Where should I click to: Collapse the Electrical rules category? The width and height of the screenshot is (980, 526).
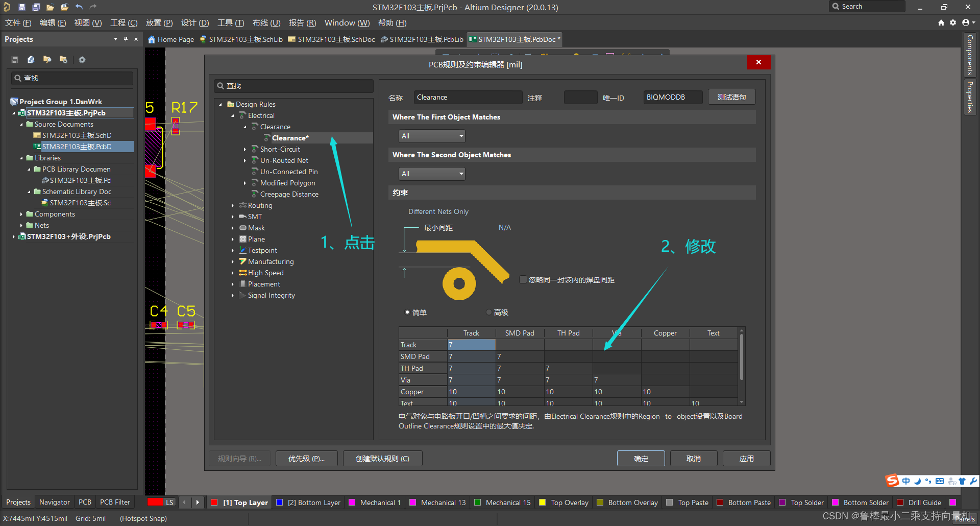click(233, 115)
